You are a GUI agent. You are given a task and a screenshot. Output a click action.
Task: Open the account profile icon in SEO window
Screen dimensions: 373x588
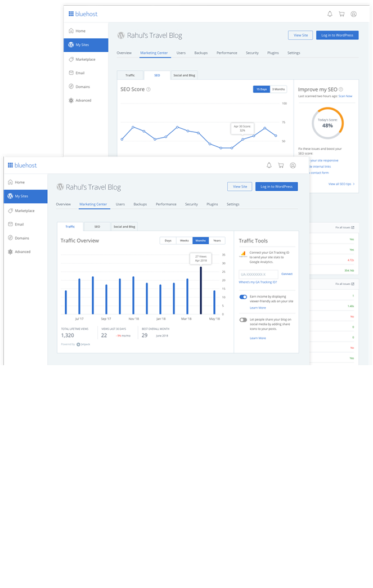pos(353,14)
